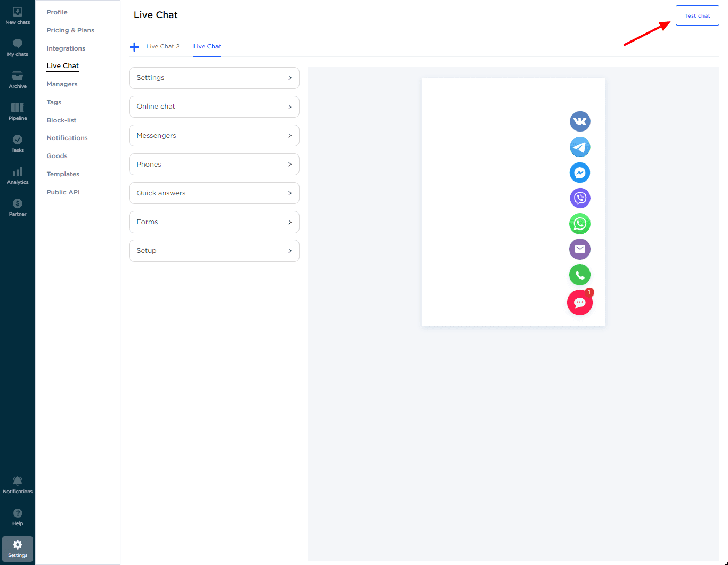728x565 pixels.
Task: Expand the Quick answers section
Action: pyautogui.click(x=214, y=193)
